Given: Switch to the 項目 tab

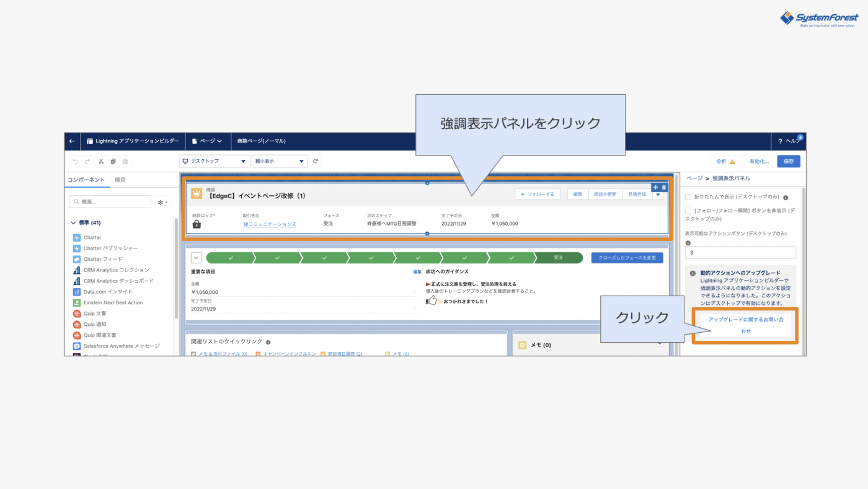Looking at the screenshot, I should pos(120,180).
